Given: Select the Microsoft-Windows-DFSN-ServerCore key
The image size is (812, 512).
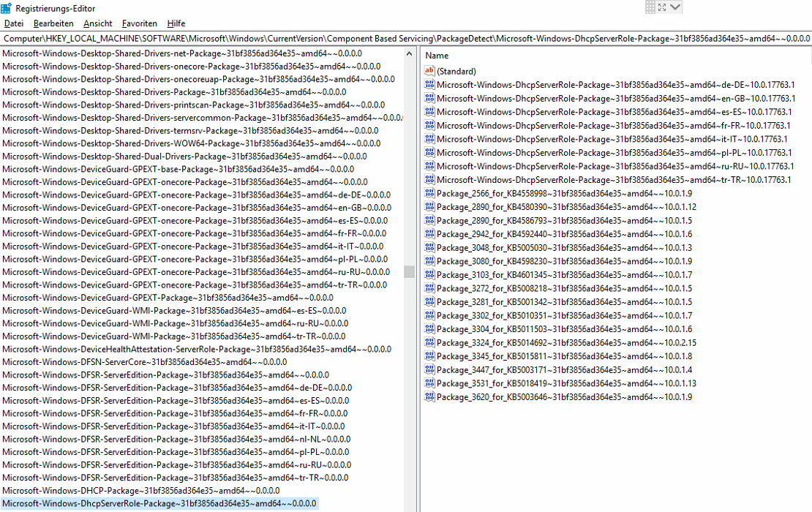Looking at the screenshot, I should coord(144,361).
